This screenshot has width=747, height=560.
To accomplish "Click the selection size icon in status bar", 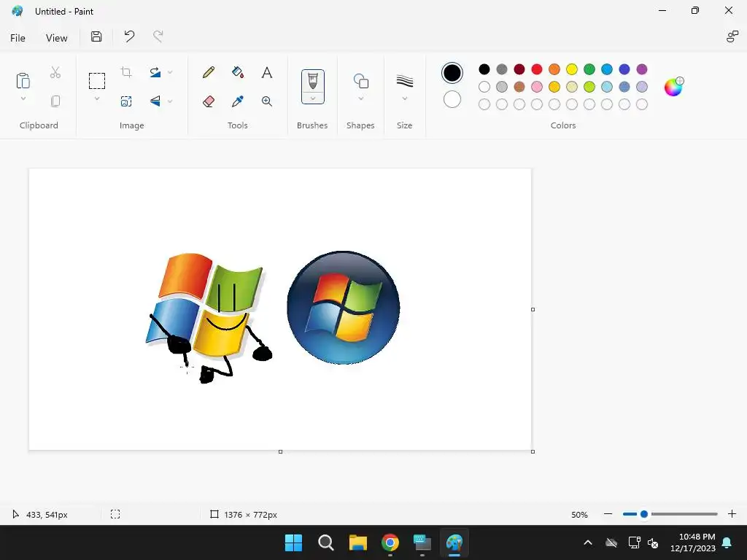I will pos(115,514).
